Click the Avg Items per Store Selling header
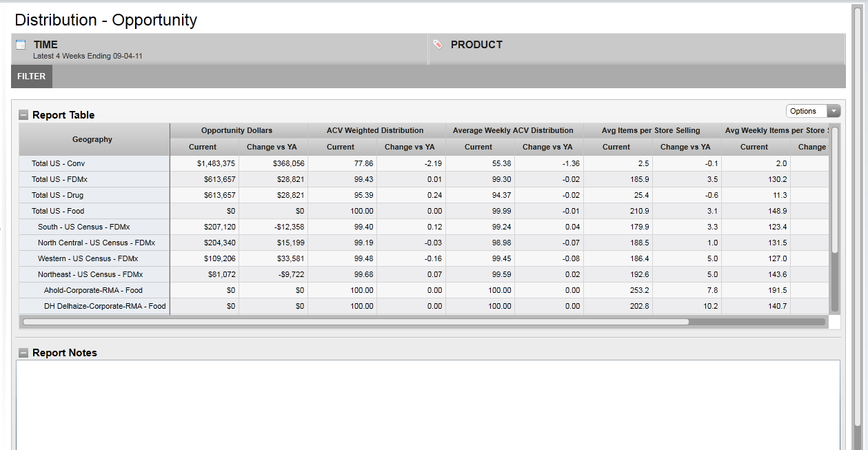Viewport: 868px width, 450px height. (651, 130)
